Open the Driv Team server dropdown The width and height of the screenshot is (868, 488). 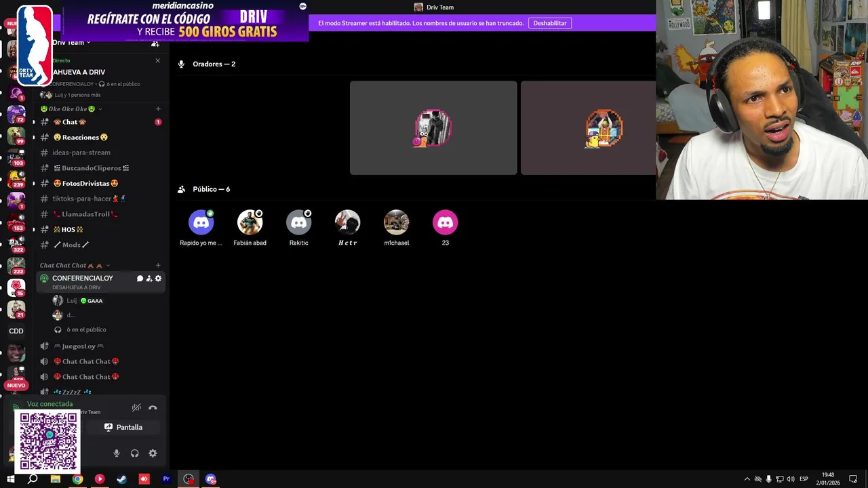point(71,43)
